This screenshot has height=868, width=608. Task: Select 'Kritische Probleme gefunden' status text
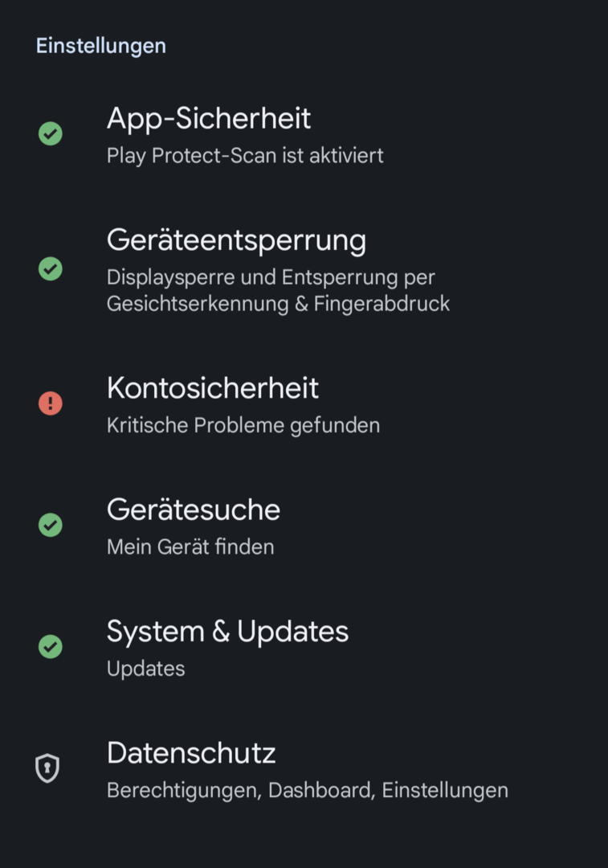click(243, 425)
